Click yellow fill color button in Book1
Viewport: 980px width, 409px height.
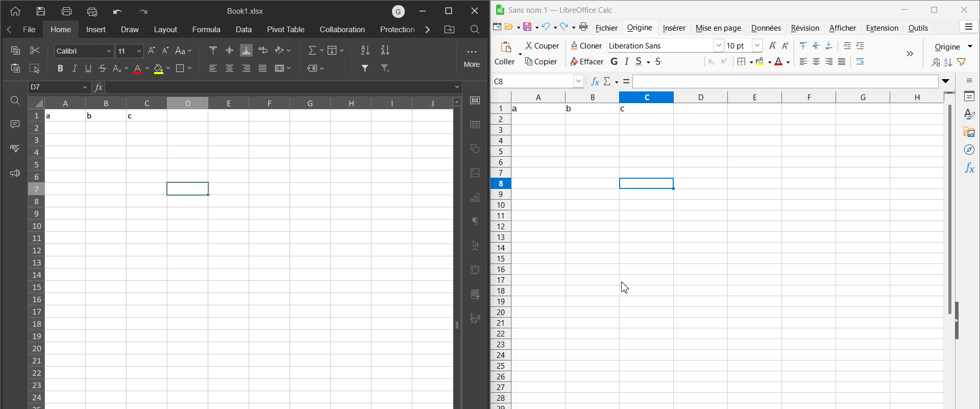coord(159,68)
